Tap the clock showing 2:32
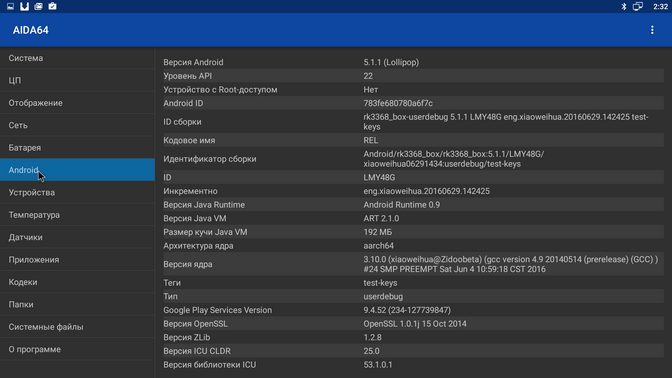Image resolution: width=672 pixels, height=378 pixels. click(x=660, y=6)
